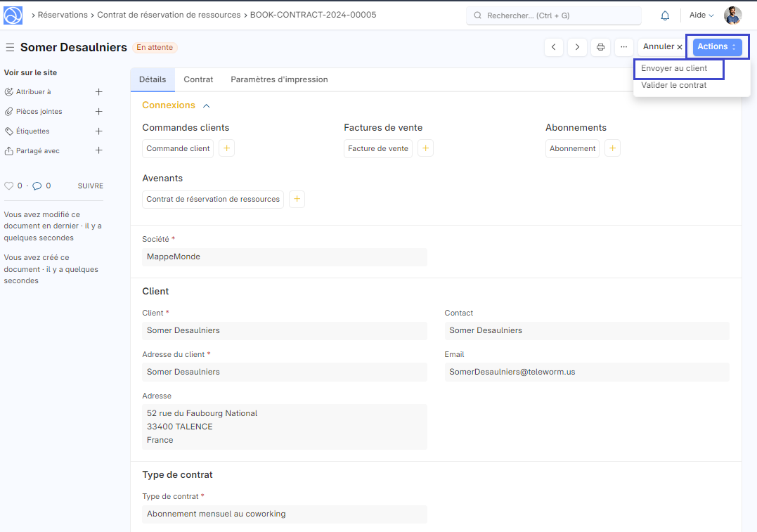Open the three-dots more options menu
Viewport: 757px width, 532px height.
(x=623, y=47)
